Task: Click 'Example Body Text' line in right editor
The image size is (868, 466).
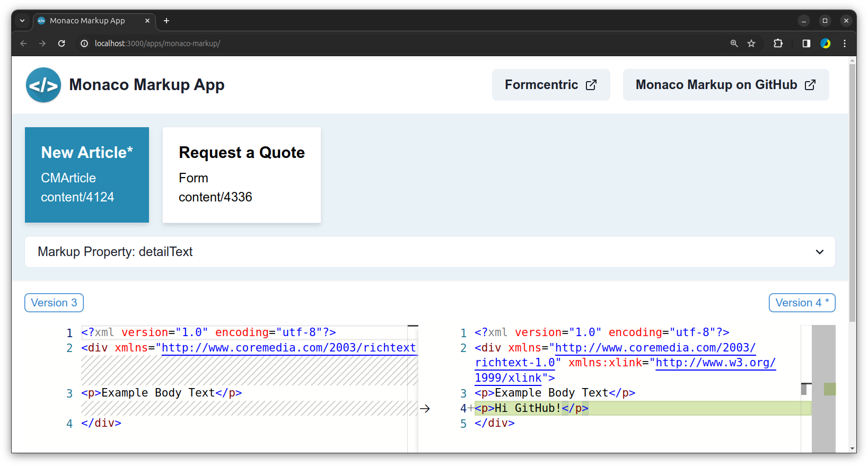Action: click(x=555, y=393)
